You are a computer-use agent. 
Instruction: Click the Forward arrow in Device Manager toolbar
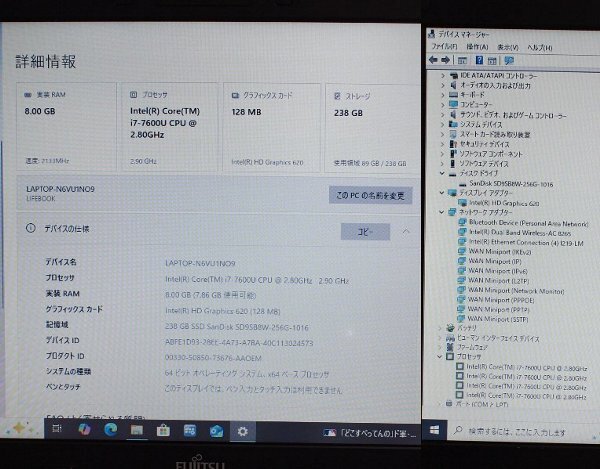point(445,60)
